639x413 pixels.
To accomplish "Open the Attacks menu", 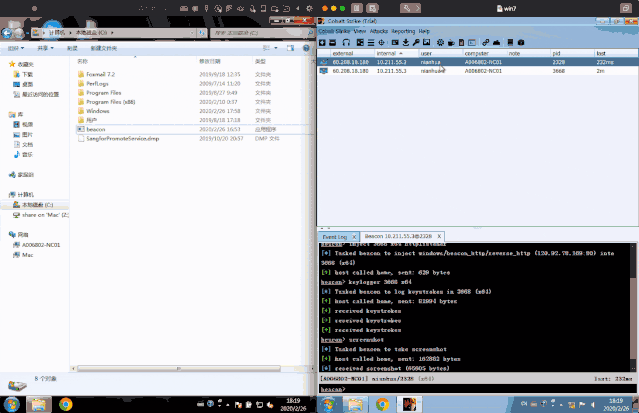I will [x=379, y=31].
